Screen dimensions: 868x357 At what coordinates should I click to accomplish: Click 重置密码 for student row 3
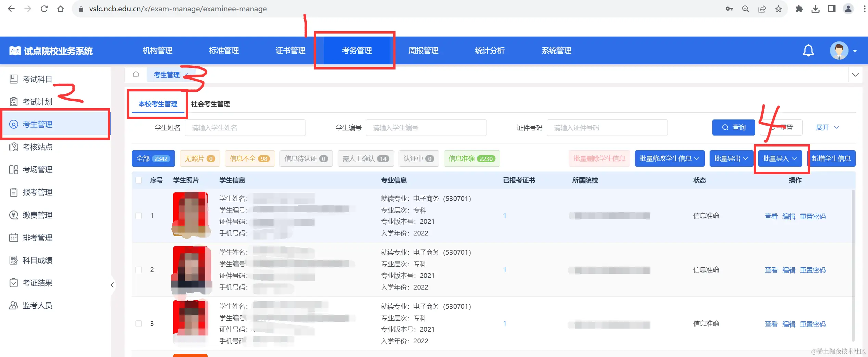813,324
